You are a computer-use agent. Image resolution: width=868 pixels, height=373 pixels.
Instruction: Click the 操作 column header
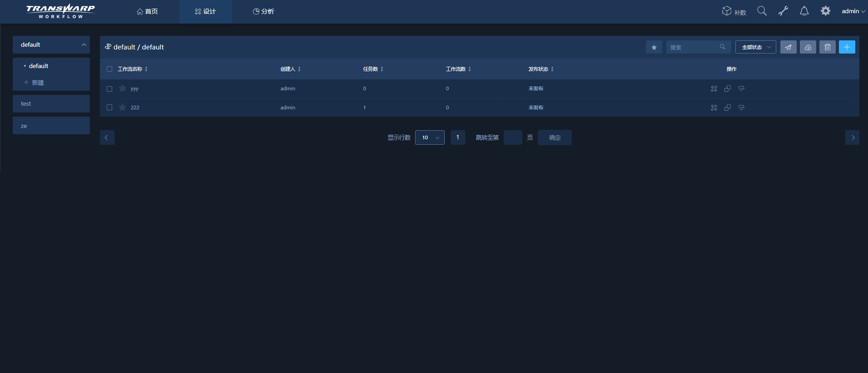(731, 69)
